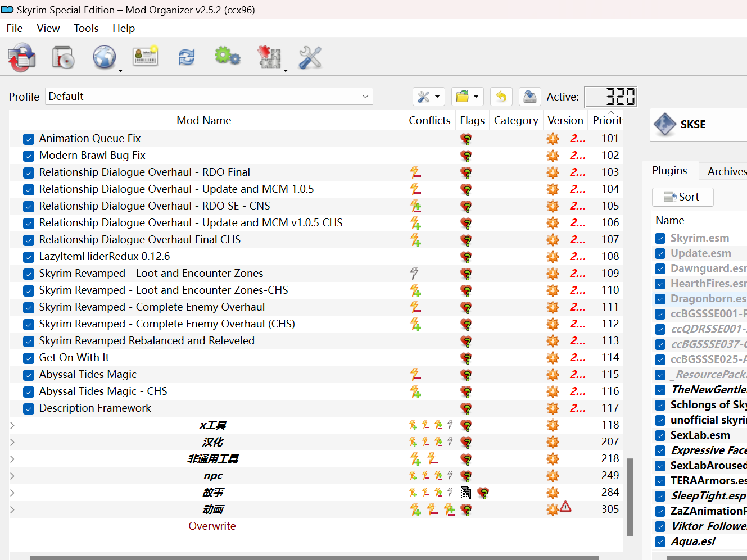Image resolution: width=747 pixels, height=560 pixels.
Task: Switch to the Archives tab
Action: pyautogui.click(x=726, y=171)
